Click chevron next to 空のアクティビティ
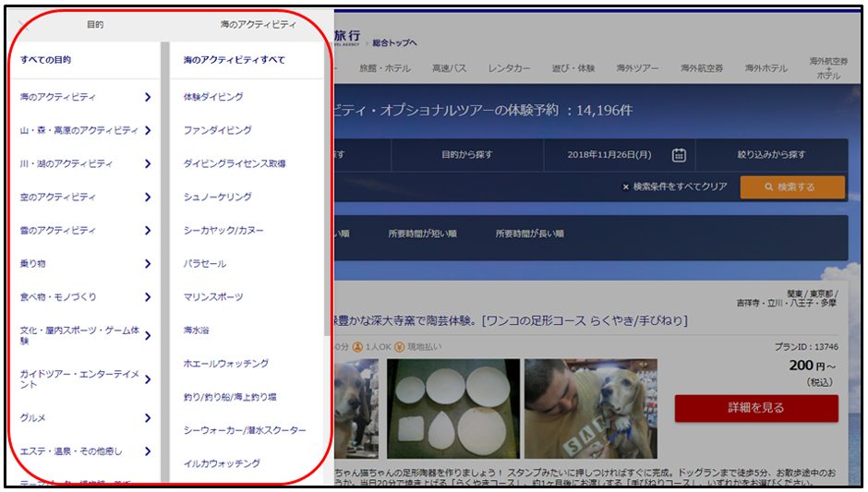Viewport: 868px width, 492px height. tap(148, 197)
